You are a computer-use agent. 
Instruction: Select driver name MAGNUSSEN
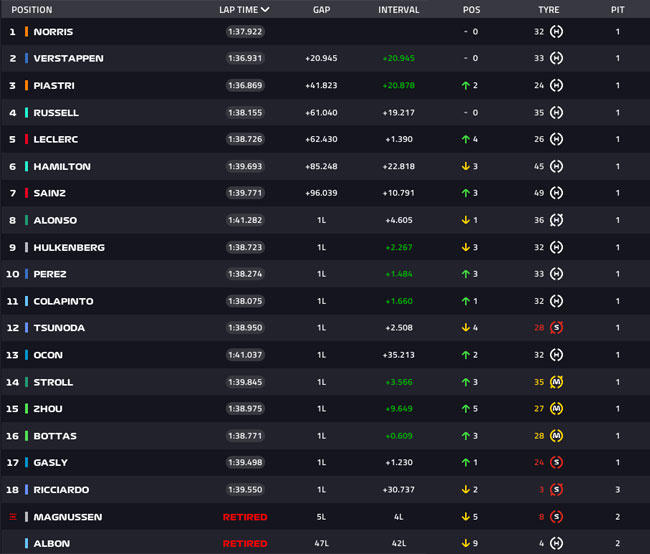[x=68, y=517]
